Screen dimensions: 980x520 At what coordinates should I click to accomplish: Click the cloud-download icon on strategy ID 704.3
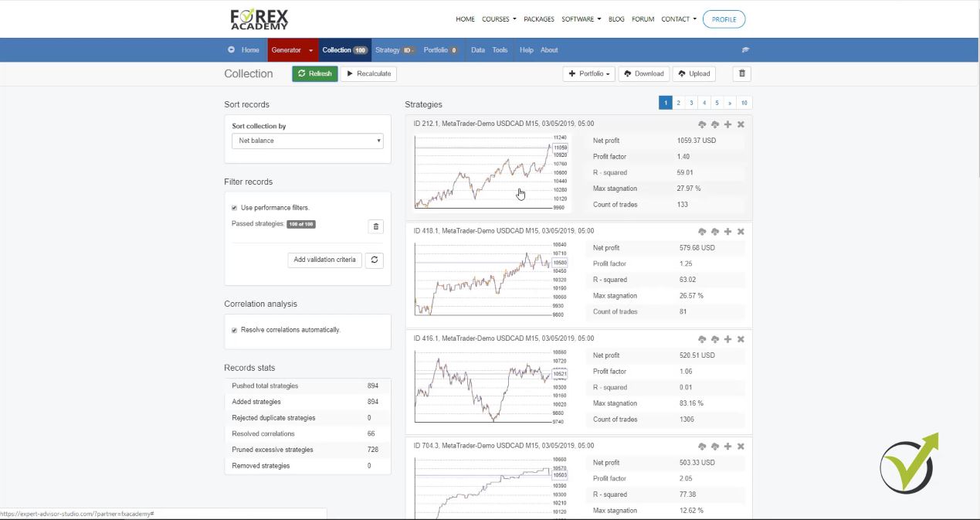(x=702, y=447)
